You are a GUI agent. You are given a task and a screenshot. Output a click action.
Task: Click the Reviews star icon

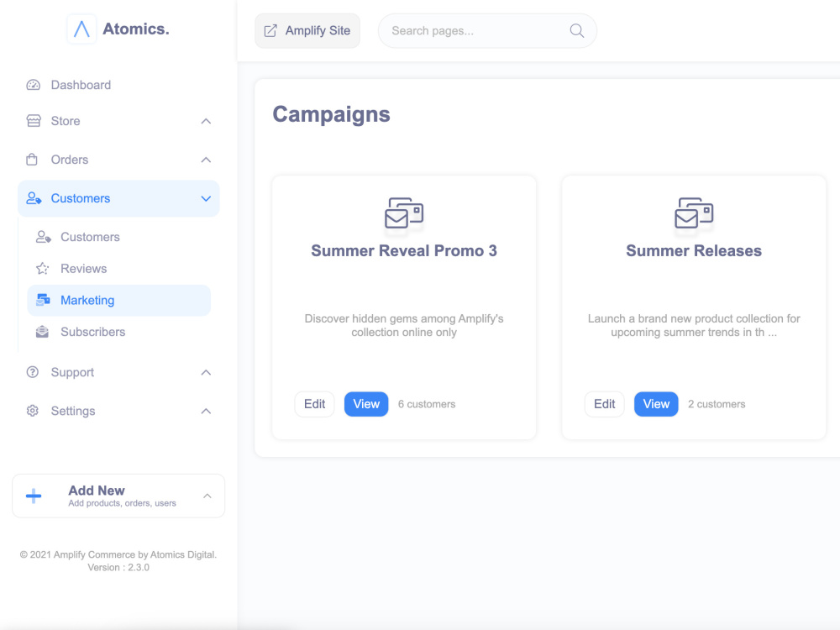[42, 269]
